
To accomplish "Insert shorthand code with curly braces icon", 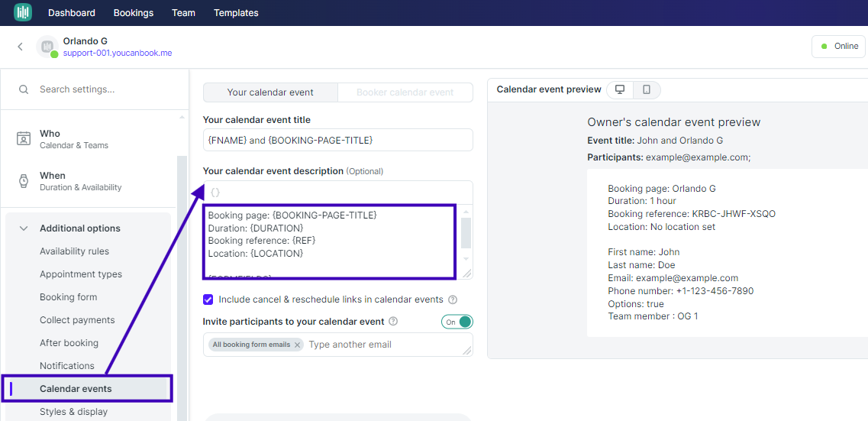I will coord(215,193).
